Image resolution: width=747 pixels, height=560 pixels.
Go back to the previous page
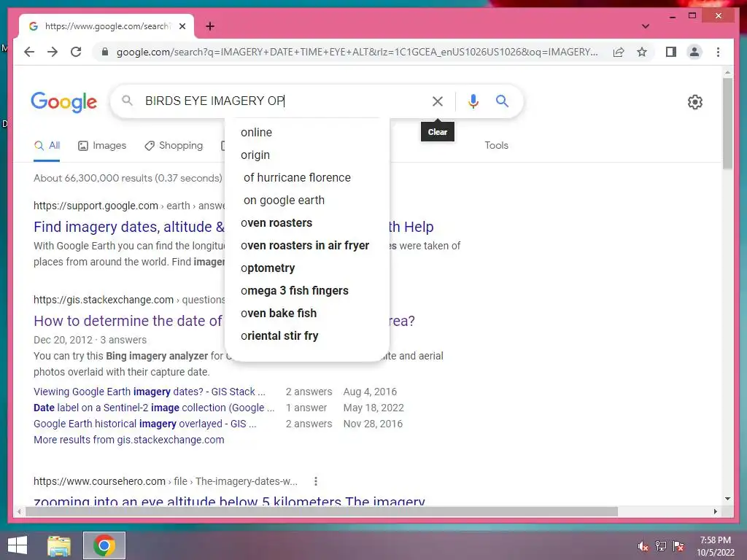pyautogui.click(x=29, y=52)
